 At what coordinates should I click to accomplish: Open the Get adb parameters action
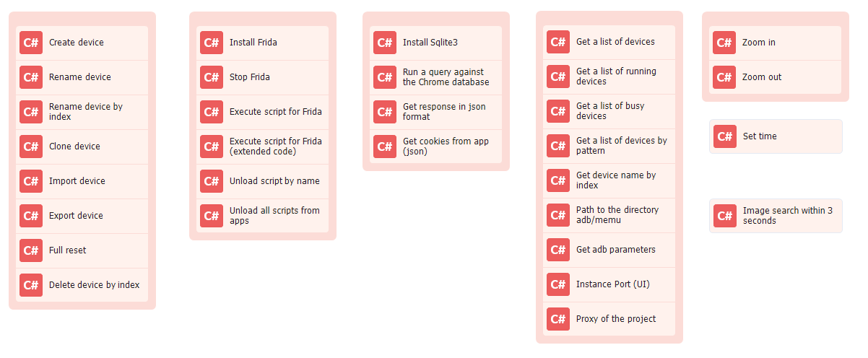coord(609,250)
